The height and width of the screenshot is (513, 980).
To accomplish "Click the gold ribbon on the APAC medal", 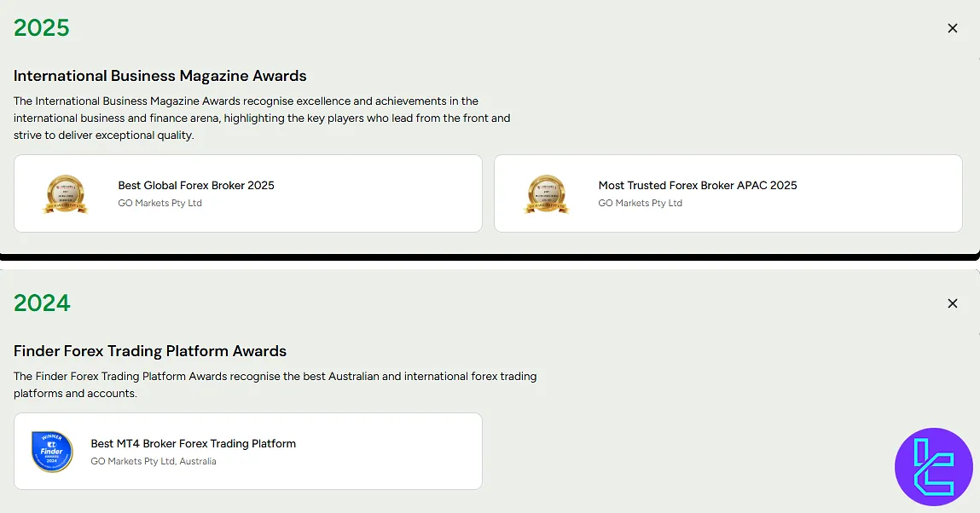I will coord(547,207).
